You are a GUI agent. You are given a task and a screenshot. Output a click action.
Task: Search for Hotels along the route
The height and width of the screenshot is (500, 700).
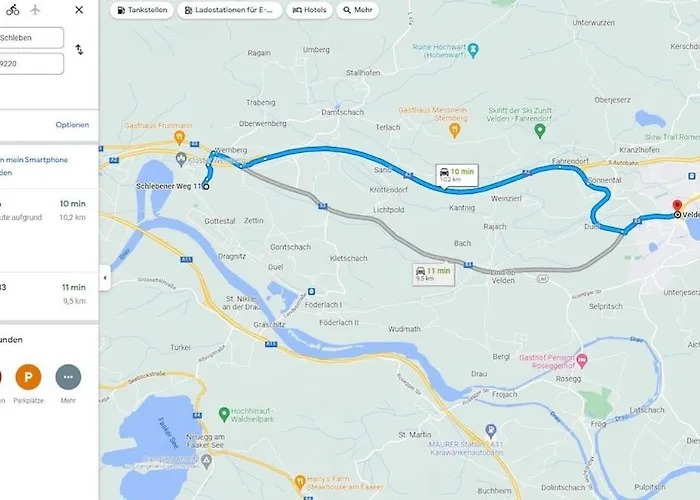point(309,10)
